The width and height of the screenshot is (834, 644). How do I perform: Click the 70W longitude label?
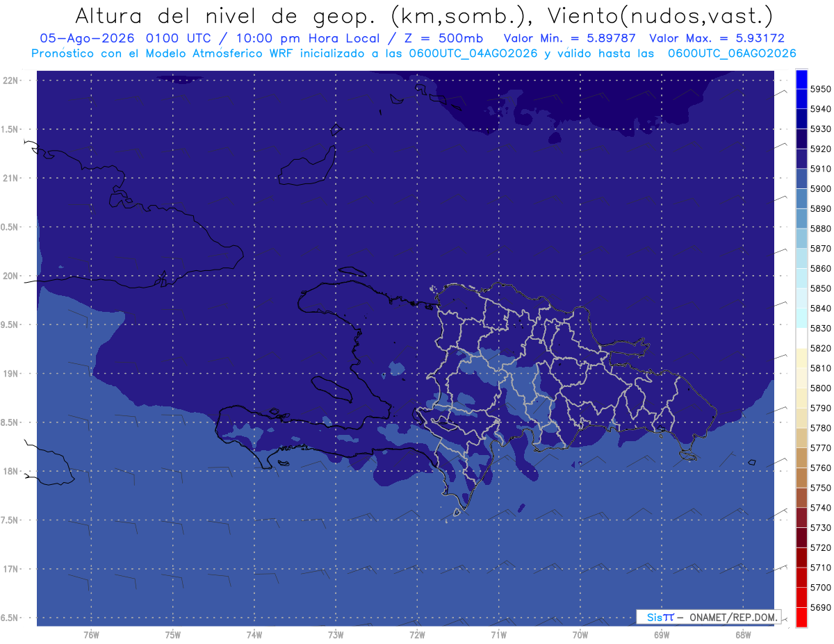click(580, 635)
